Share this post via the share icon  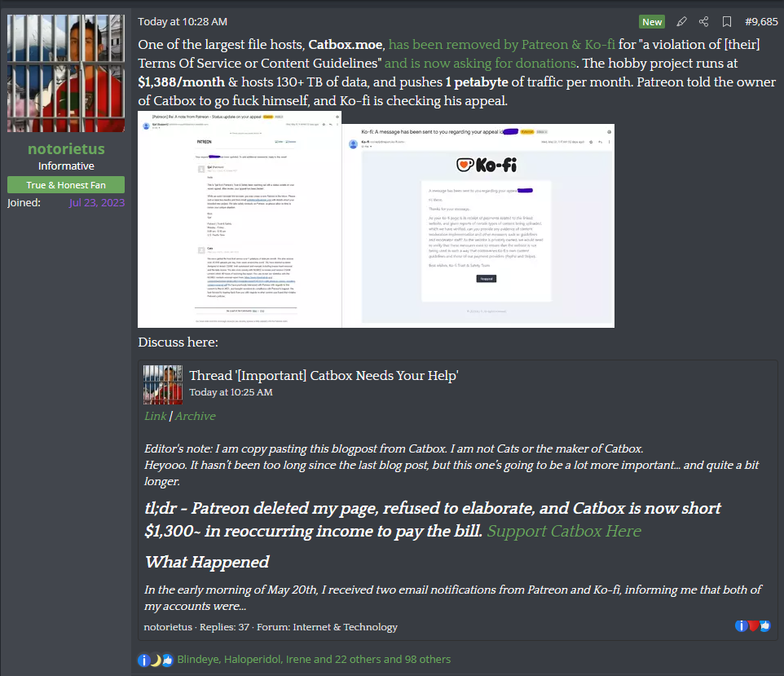click(x=704, y=21)
